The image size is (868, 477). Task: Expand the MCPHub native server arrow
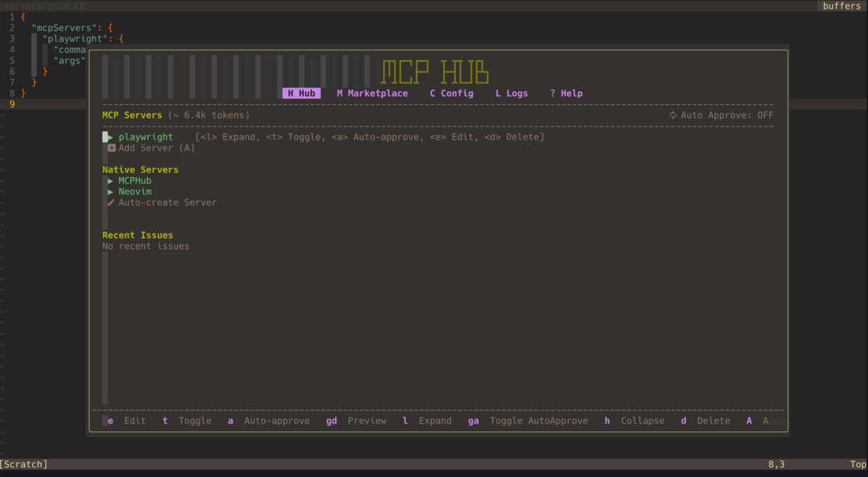111,181
